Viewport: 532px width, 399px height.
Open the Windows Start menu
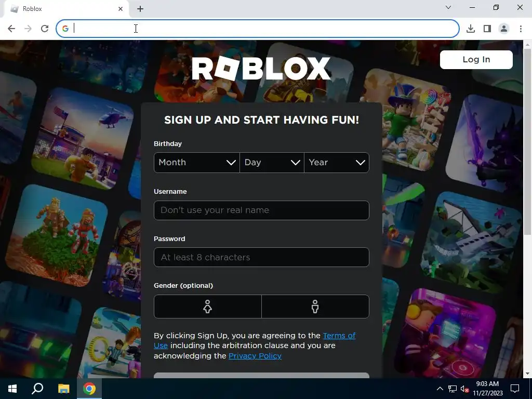point(12,389)
